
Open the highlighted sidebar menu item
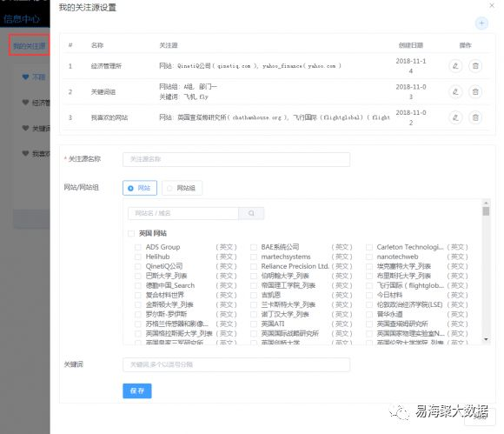coord(30,46)
